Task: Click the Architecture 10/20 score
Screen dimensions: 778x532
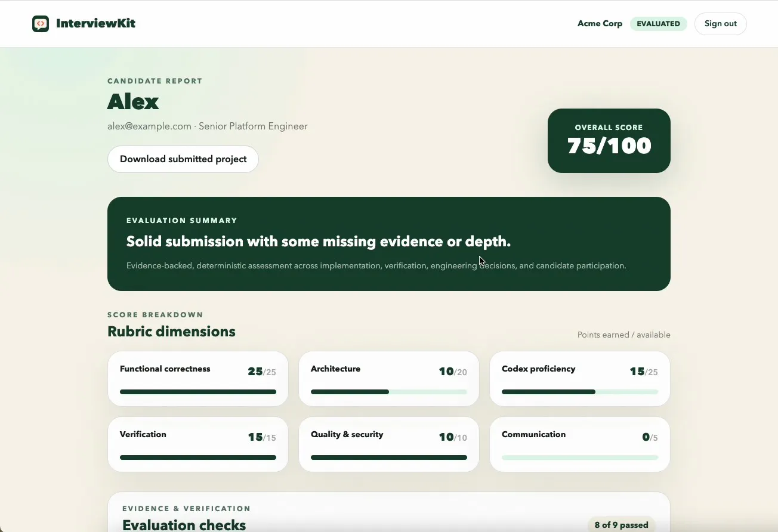Action: pos(453,372)
